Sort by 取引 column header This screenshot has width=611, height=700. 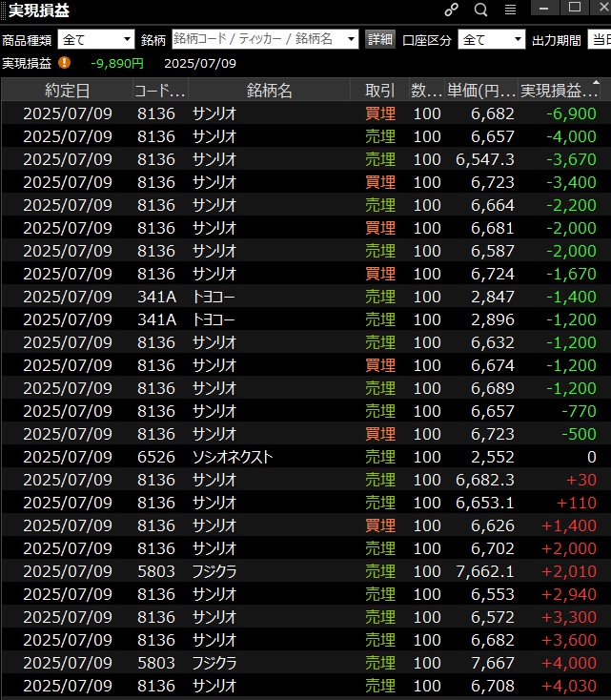coord(379,91)
